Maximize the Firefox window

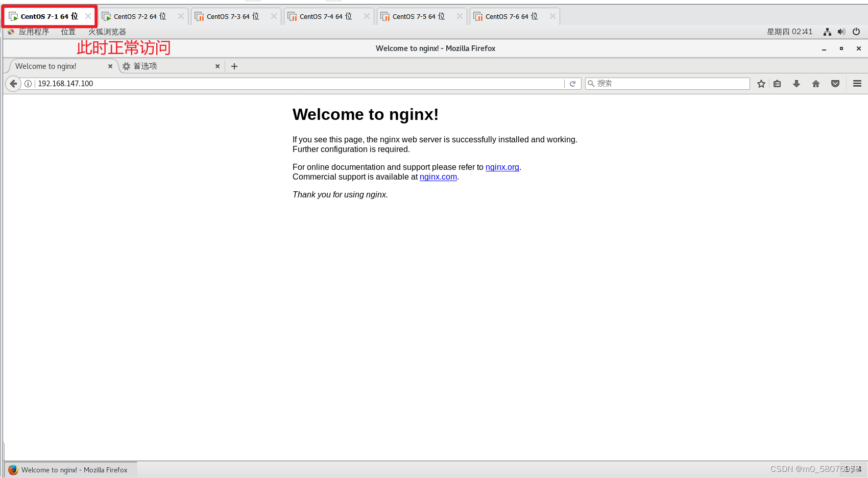(x=841, y=48)
